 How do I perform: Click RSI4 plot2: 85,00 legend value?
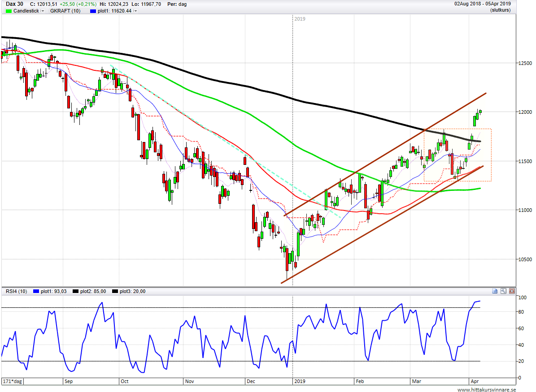click(x=93, y=291)
